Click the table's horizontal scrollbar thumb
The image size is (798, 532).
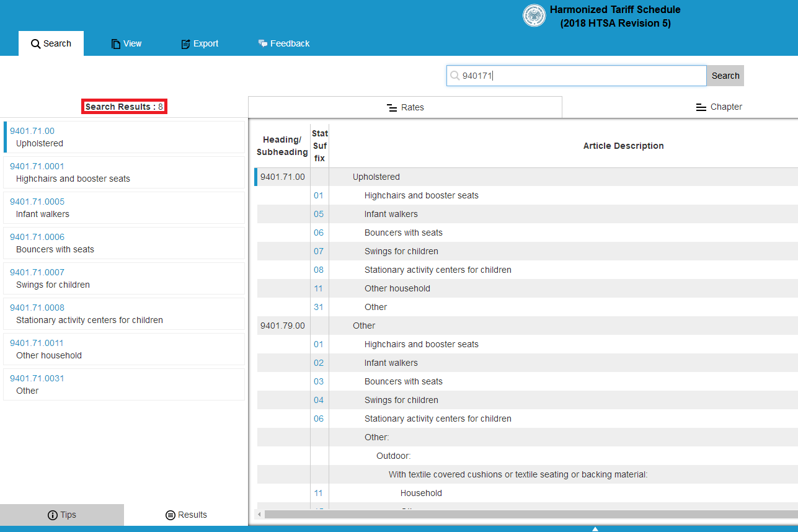click(531, 514)
